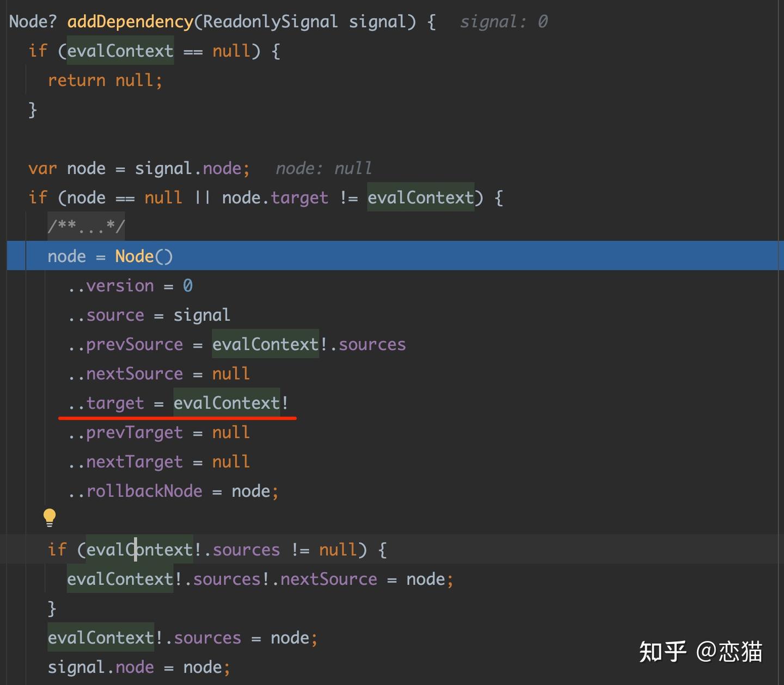Click the yellow lightbulb quick-fix icon
Image resolution: width=784 pixels, height=685 pixels.
pyautogui.click(x=50, y=517)
